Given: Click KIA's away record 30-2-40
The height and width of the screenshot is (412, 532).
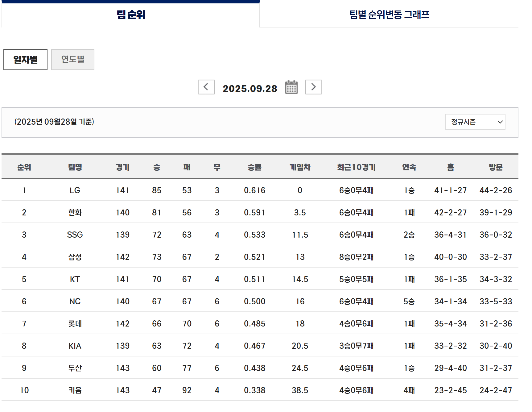Looking at the screenshot, I should point(496,346).
